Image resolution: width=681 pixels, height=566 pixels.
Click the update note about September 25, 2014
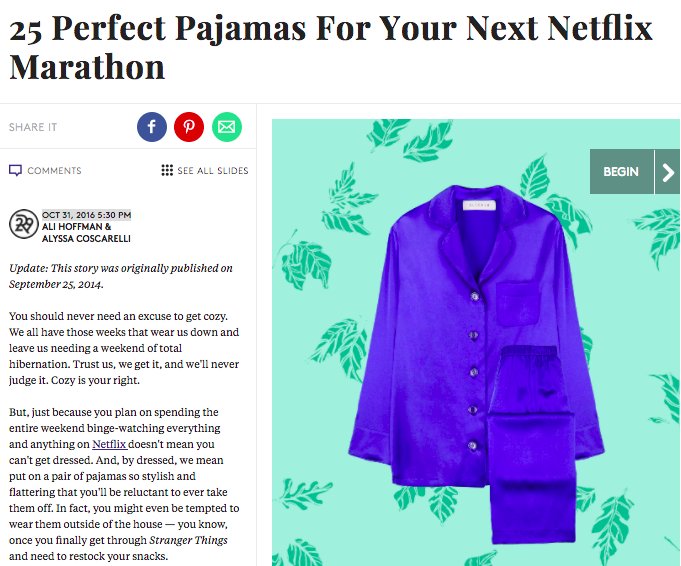click(x=121, y=276)
